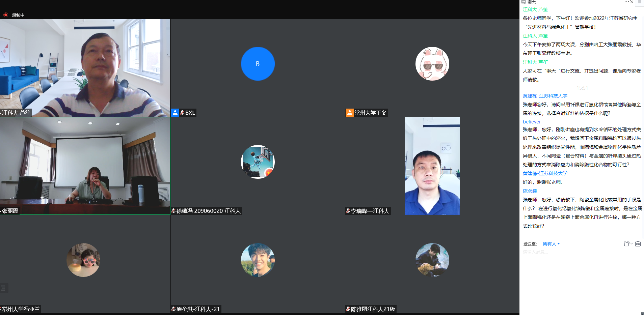Select 张丽霞's active speaker video tile
The height and width of the screenshot is (315, 644).
(85, 166)
